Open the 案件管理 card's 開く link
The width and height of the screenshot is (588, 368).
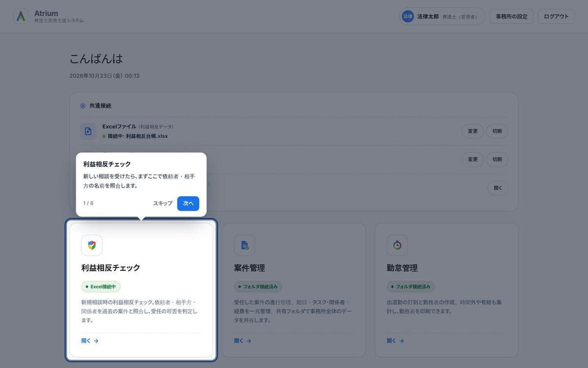click(243, 341)
